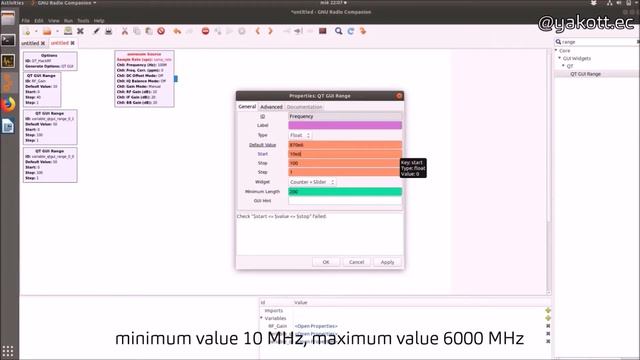Click the Stop field showing 100
The width and height of the screenshot is (640, 360).
(x=345, y=163)
